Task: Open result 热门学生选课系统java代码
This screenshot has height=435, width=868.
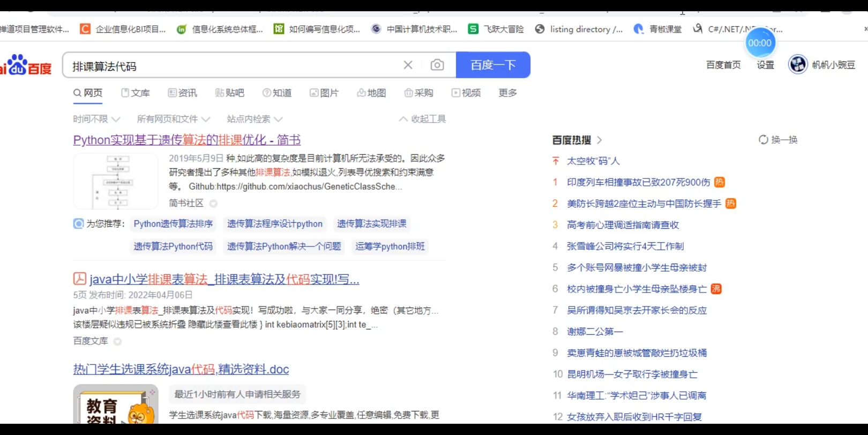Action: pos(181,369)
